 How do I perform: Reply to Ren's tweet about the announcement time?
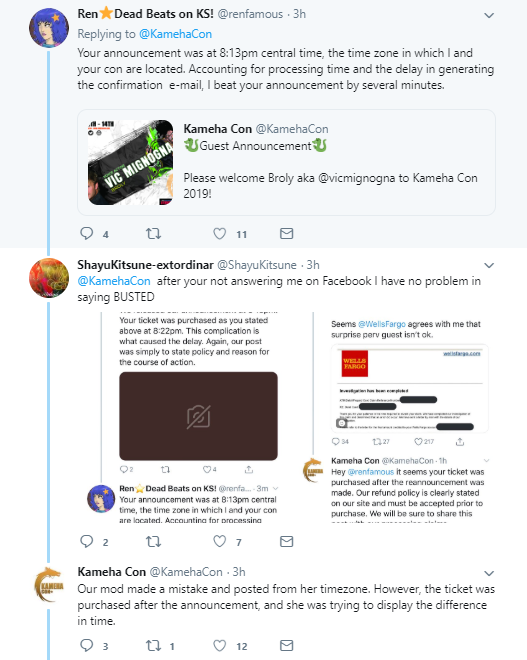(87, 233)
